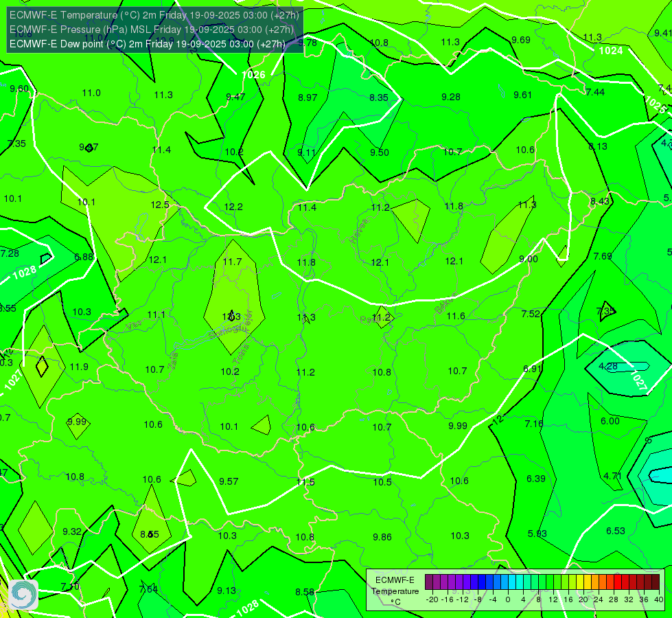Click the blue swirl logo icon

point(23,595)
